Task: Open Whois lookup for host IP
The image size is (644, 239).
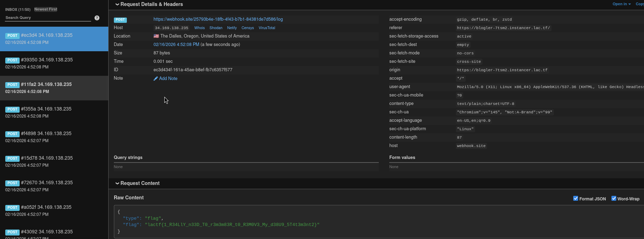Action: (199, 28)
